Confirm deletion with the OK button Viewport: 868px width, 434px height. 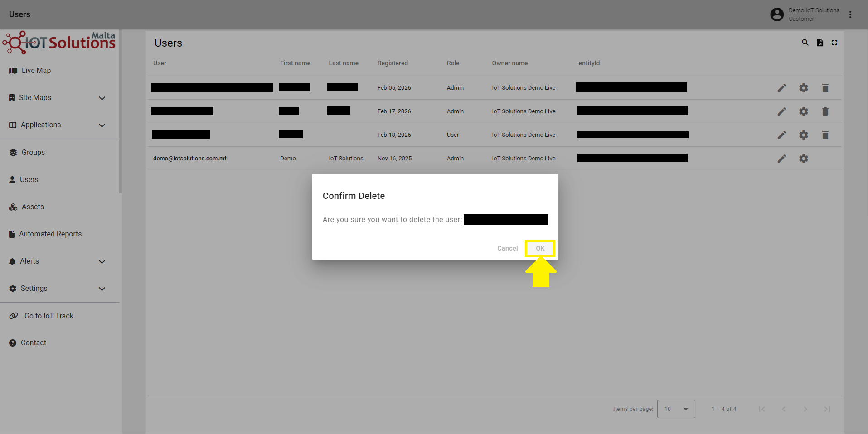point(540,248)
